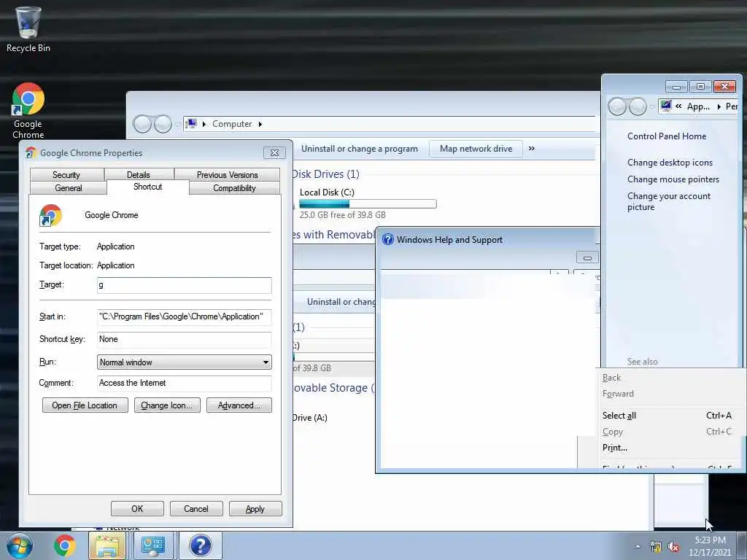Close the Control Panel window
747x560 pixels.
coord(724,87)
